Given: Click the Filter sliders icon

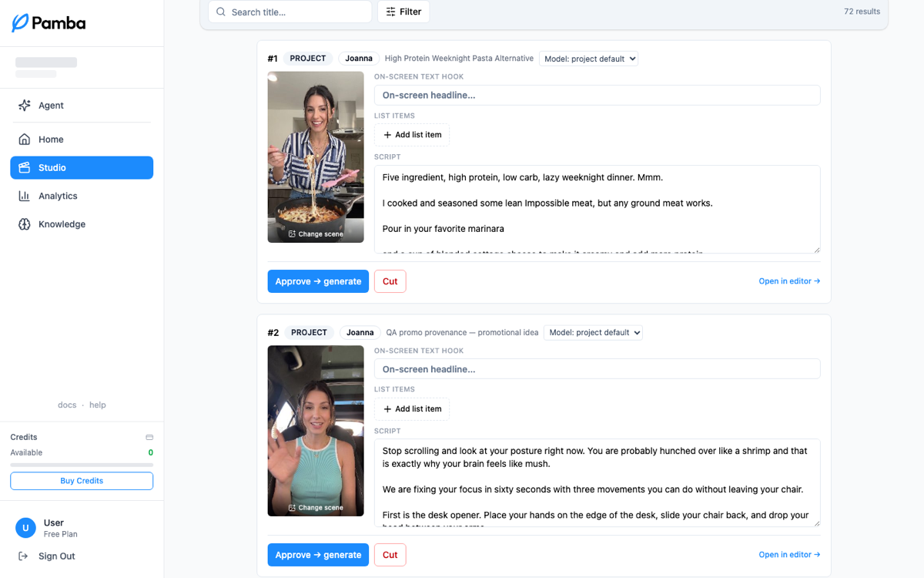Looking at the screenshot, I should [391, 12].
